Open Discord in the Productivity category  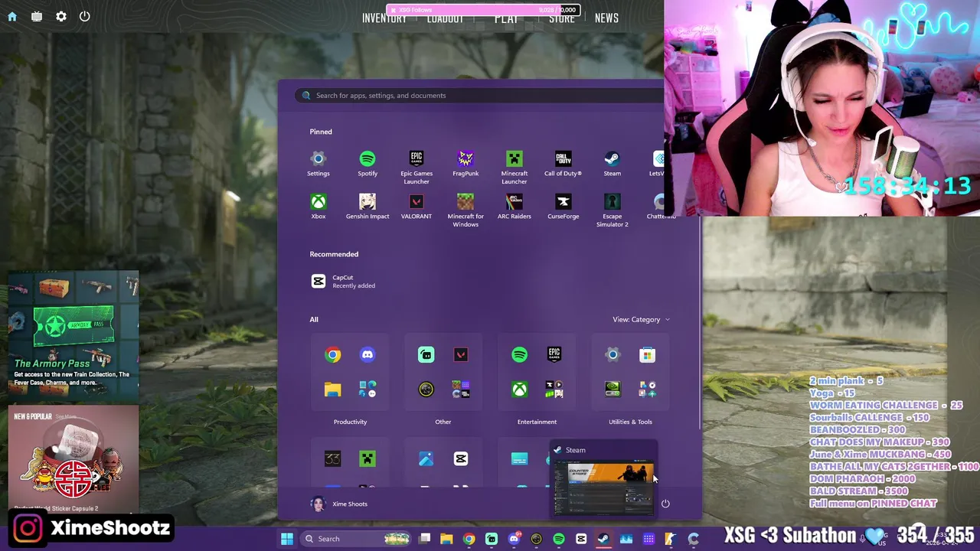(x=367, y=354)
